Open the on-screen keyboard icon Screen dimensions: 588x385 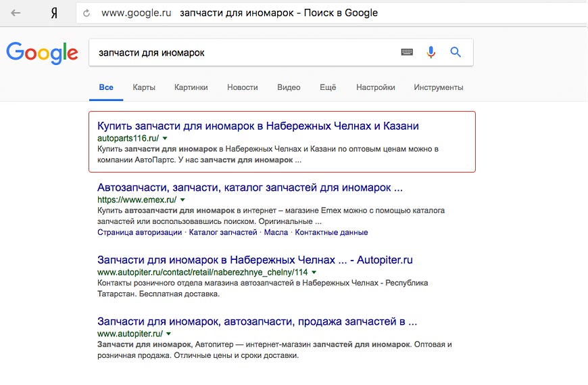pyautogui.click(x=407, y=52)
